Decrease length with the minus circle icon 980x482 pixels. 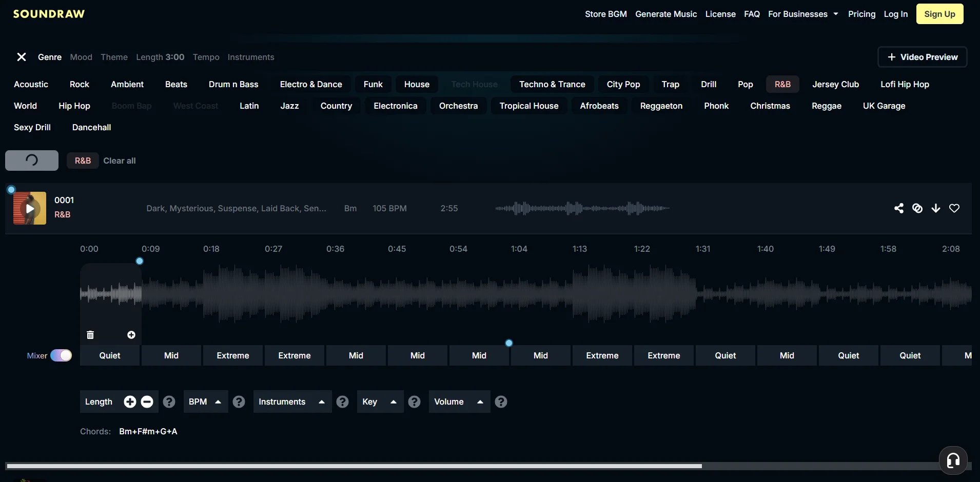pos(147,401)
